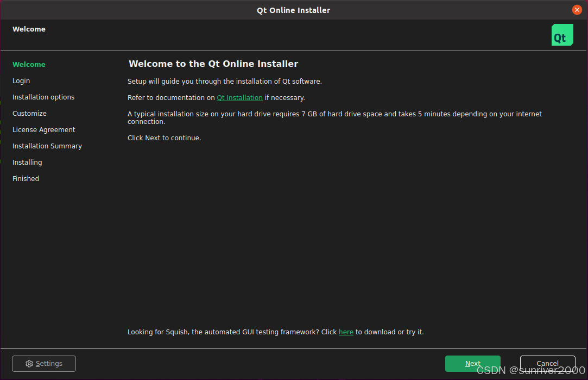This screenshot has height=380, width=588.
Task: Select the Welcome step in sidebar
Action: pyautogui.click(x=29, y=64)
